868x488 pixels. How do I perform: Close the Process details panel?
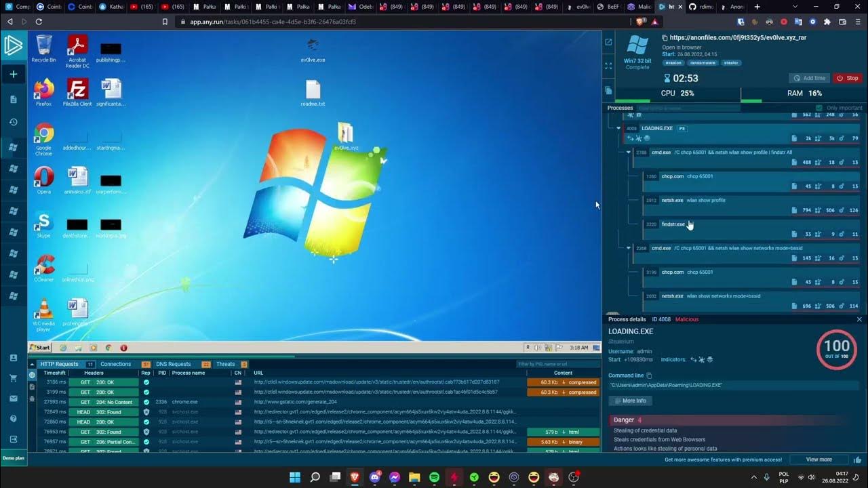click(859, 319)
